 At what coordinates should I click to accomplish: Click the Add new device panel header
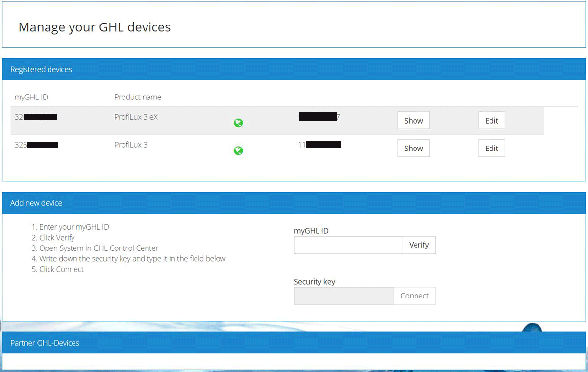click(36, 203)
